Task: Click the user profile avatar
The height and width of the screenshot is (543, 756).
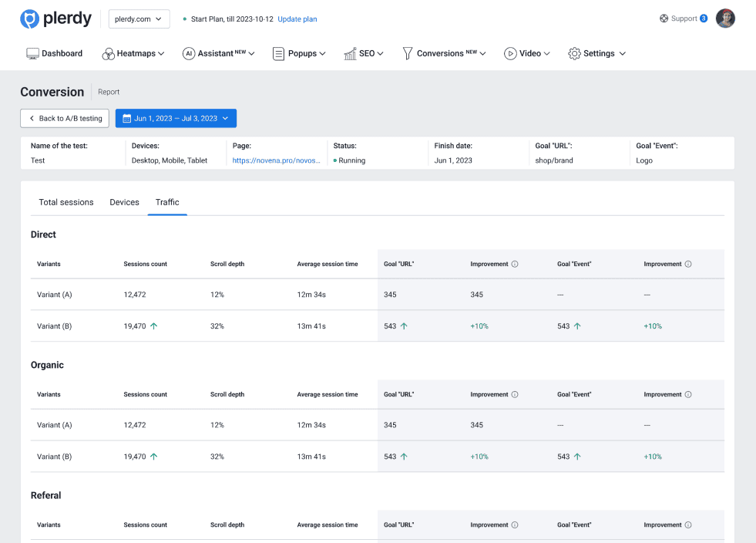Action: 725,19
